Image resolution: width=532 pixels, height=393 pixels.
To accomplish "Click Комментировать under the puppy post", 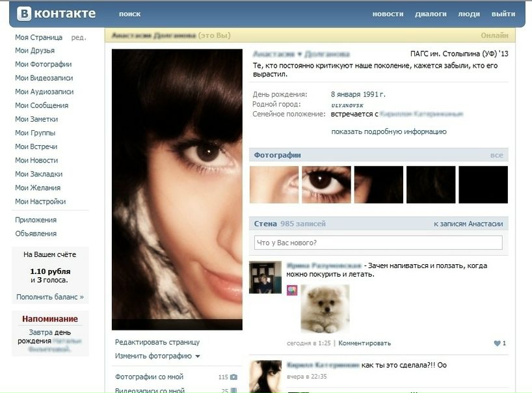I will [x=365, y=343].
